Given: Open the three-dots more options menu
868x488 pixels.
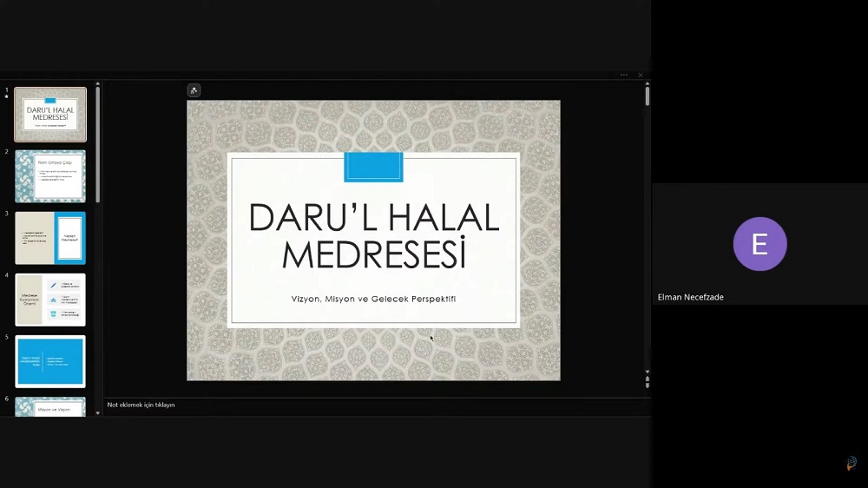Looking at the screenshot, I should pyautogui.click(x=623, y=75).
